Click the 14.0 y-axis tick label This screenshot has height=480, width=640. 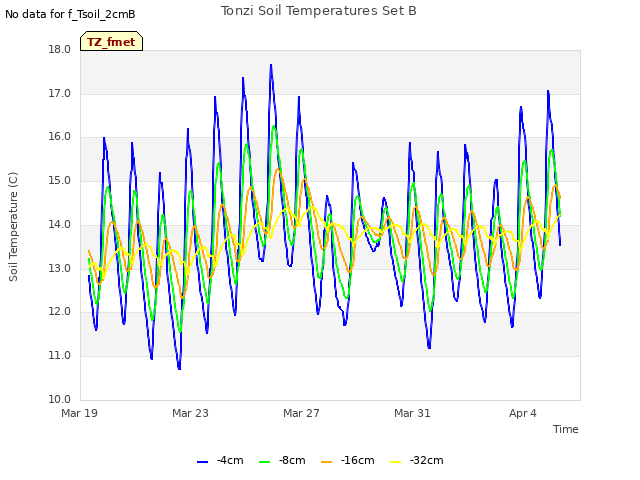point(60,224)
